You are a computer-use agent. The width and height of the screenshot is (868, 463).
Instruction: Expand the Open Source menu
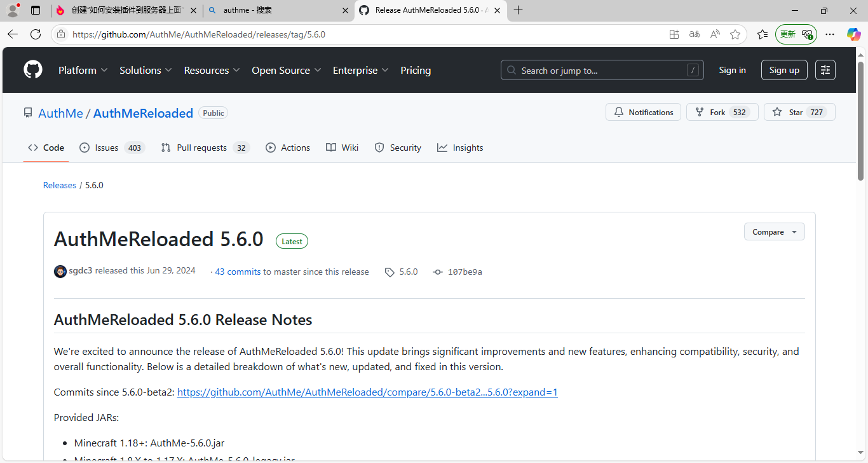tap(287, 70)
